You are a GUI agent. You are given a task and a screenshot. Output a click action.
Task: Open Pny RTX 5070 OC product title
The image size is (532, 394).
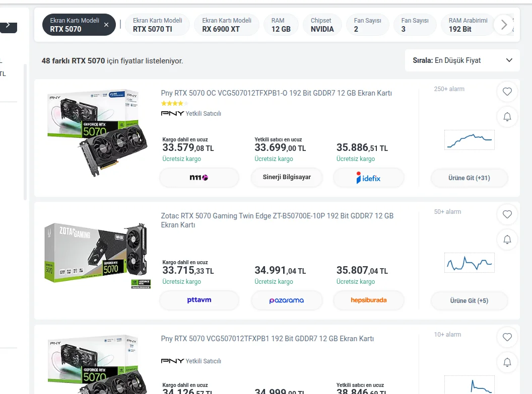click(x=276, y=93)
